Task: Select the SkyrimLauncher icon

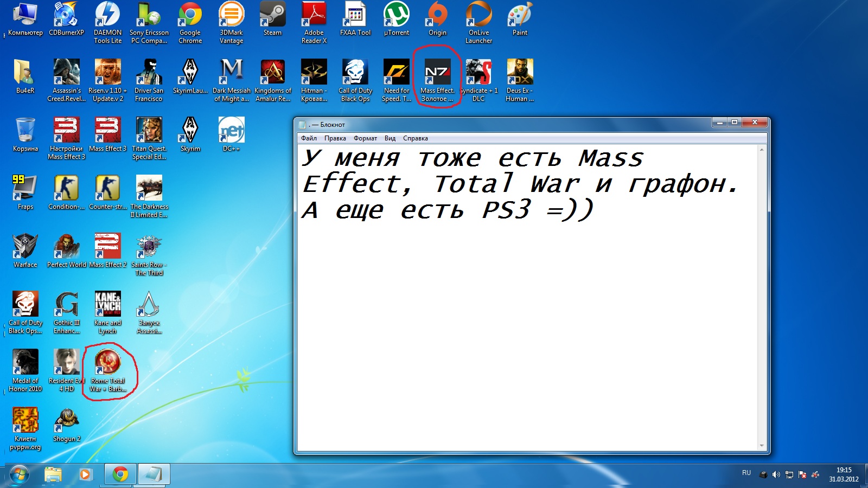Action: [190, 76]
